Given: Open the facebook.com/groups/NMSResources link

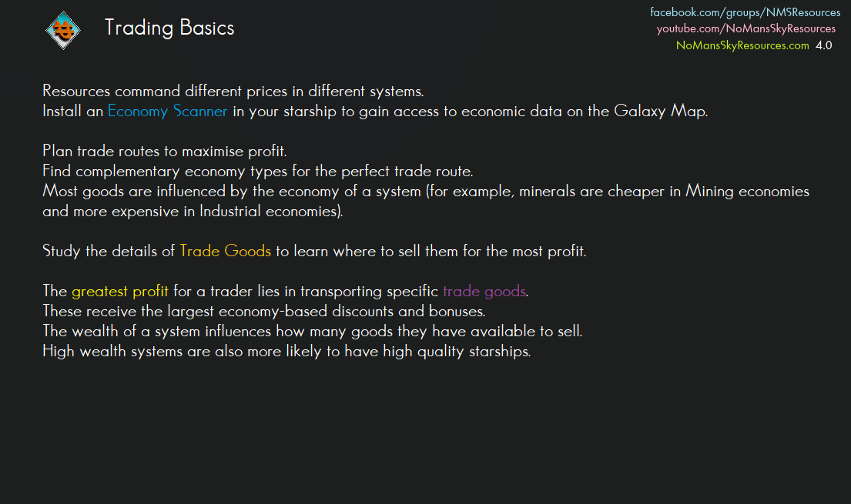Looking at the screenshot, I should point(745,12).
